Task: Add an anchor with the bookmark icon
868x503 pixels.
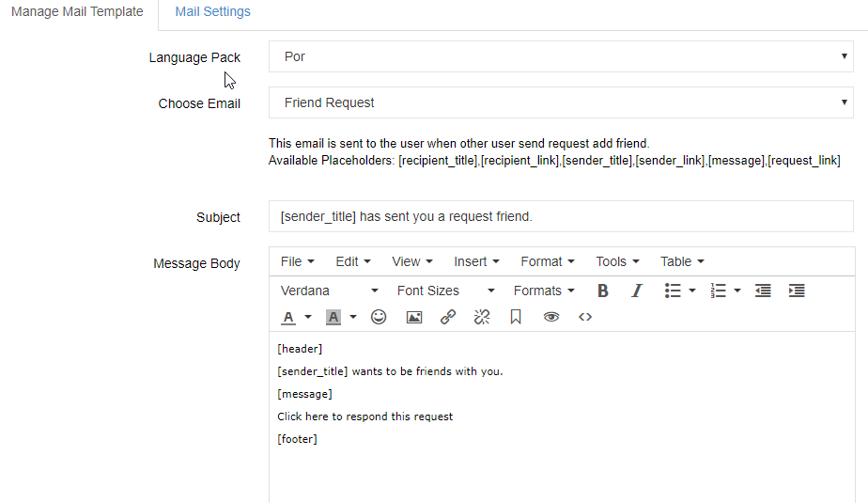Action: (x=516, y=317)
